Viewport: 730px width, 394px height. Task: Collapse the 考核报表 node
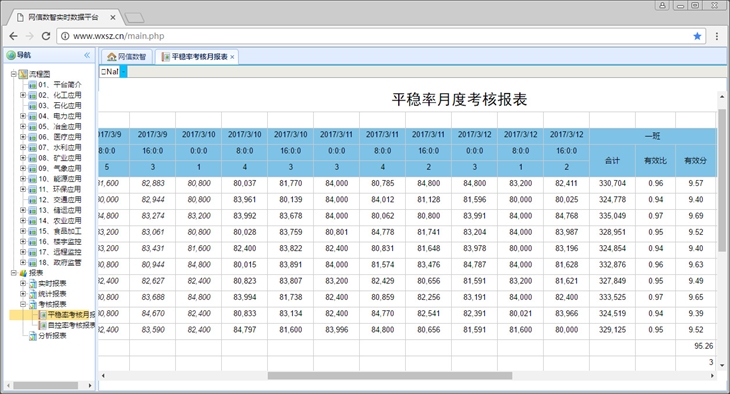pos(23,304)
